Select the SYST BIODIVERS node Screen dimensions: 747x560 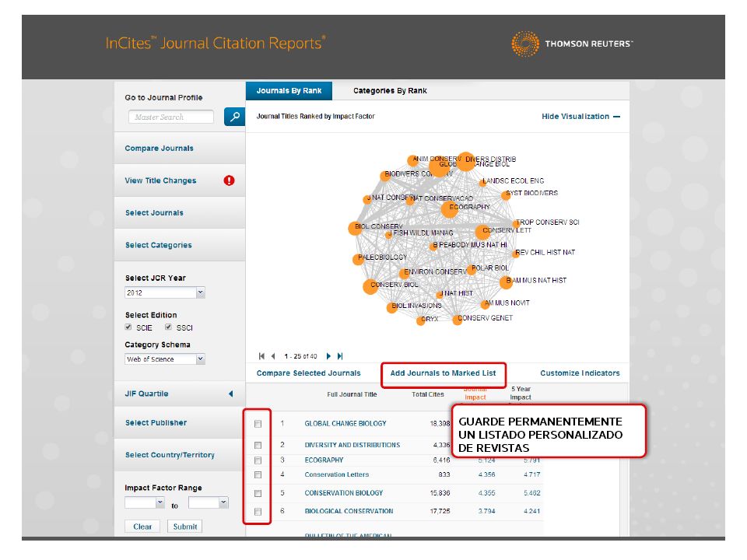[506, 195]
